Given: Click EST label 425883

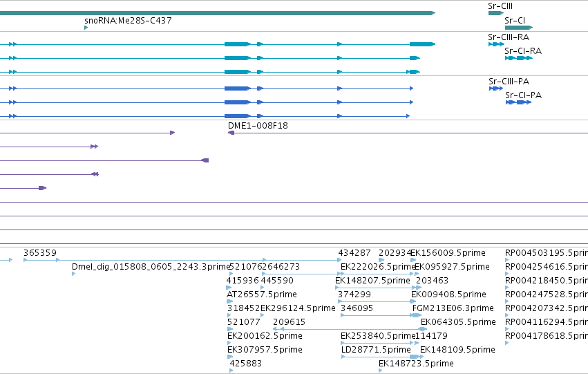Looking at the screenshot, I should (245, 364).
